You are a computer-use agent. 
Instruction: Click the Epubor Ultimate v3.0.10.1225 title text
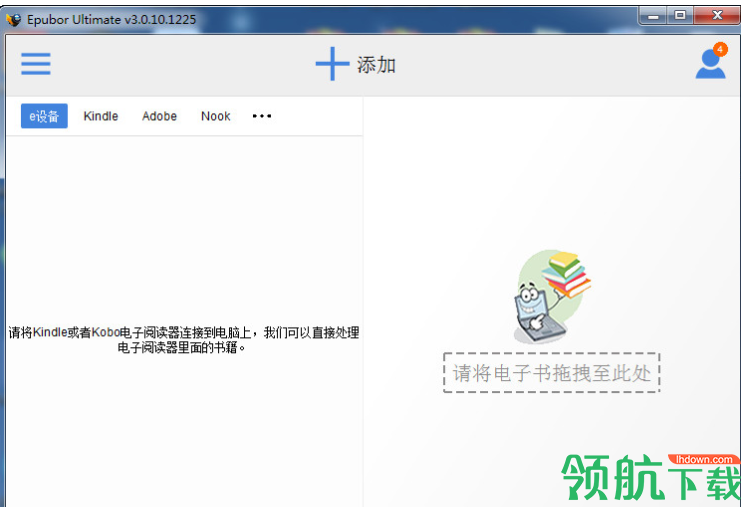click(112, 19)
